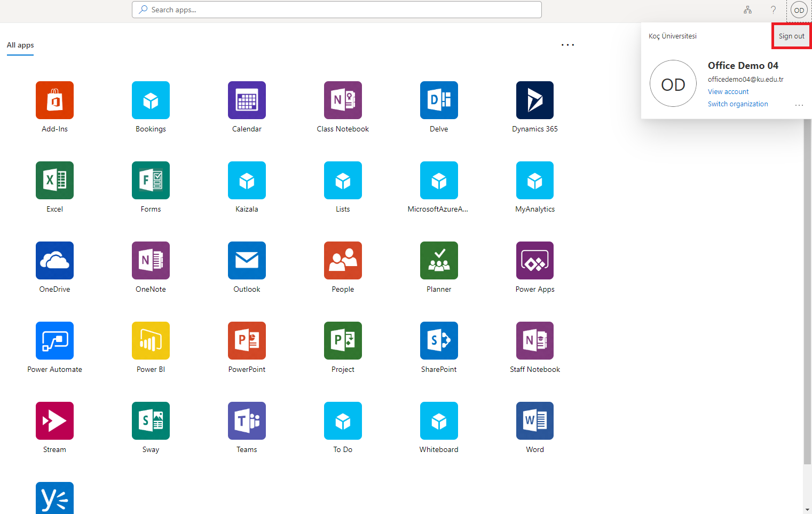Toggle the OD account manager button
The width and height of the screenshot is (812, 514).
[x=799, y=10]
